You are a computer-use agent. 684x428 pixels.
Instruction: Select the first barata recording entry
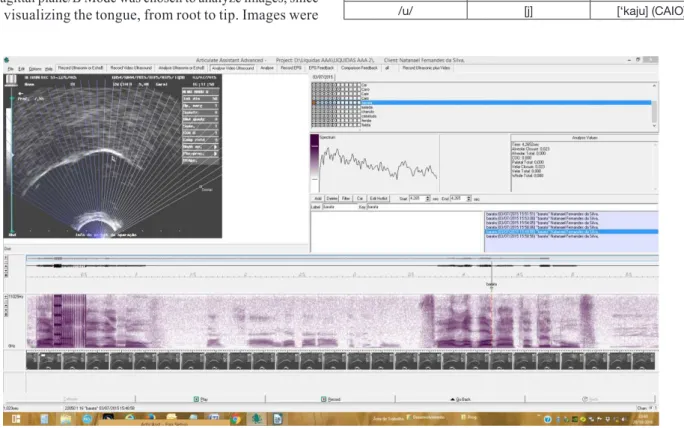[x=542, y=214]
